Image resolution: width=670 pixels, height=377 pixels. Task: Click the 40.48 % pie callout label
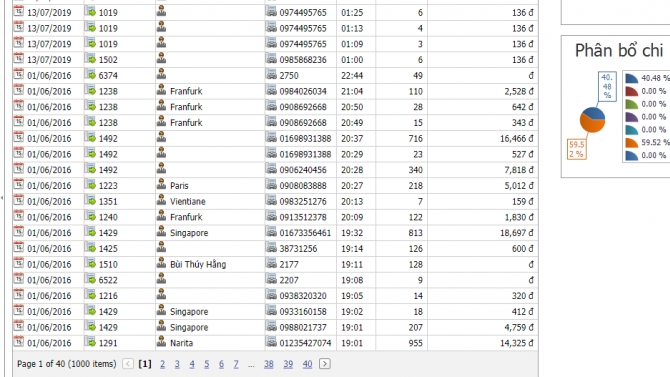[x=607, y=86]
